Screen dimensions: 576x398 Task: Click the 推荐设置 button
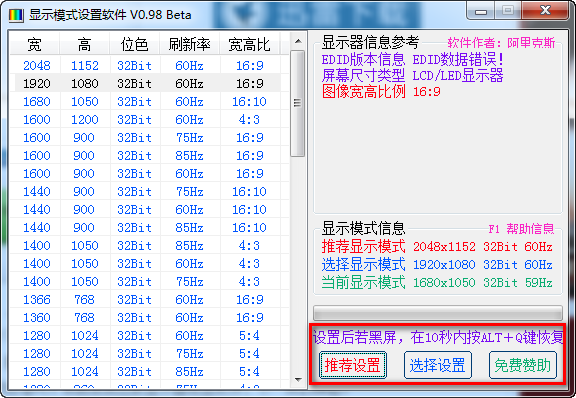353,365
